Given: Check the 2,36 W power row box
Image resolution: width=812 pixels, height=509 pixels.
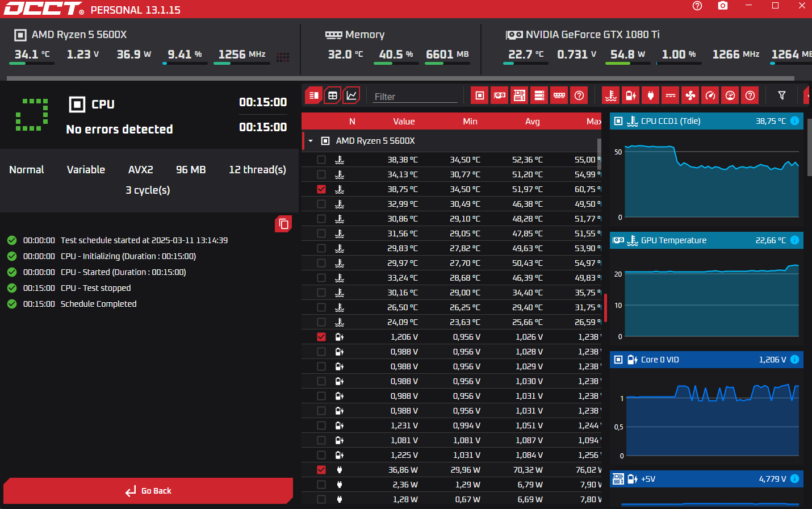Looking at the screenshot, I should 321,485.
